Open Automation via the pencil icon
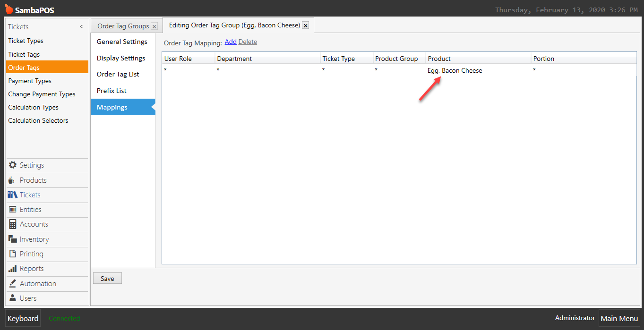 pos(12,283)
